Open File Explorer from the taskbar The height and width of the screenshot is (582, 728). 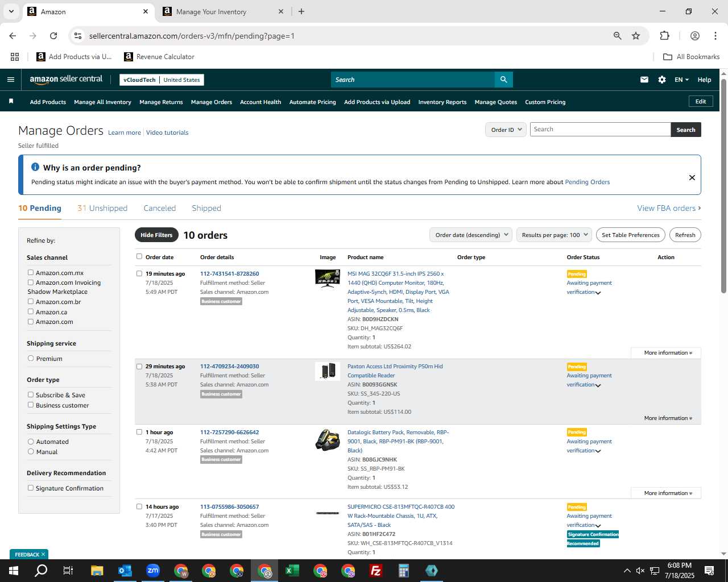[x=97, y=571]
